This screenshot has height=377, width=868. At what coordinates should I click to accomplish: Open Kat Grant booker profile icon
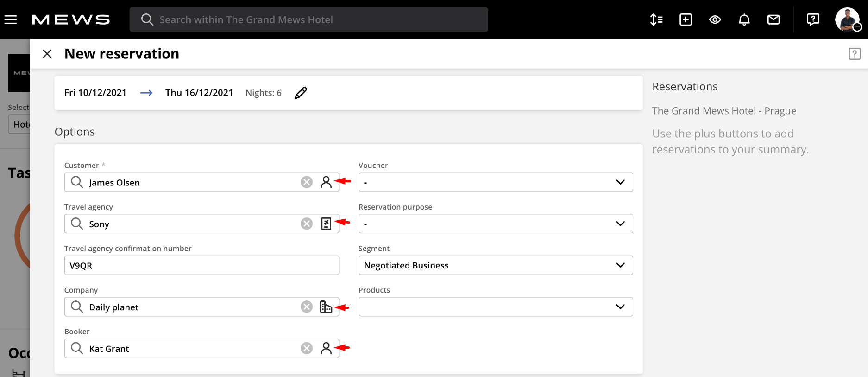click(x=326, y=348)
